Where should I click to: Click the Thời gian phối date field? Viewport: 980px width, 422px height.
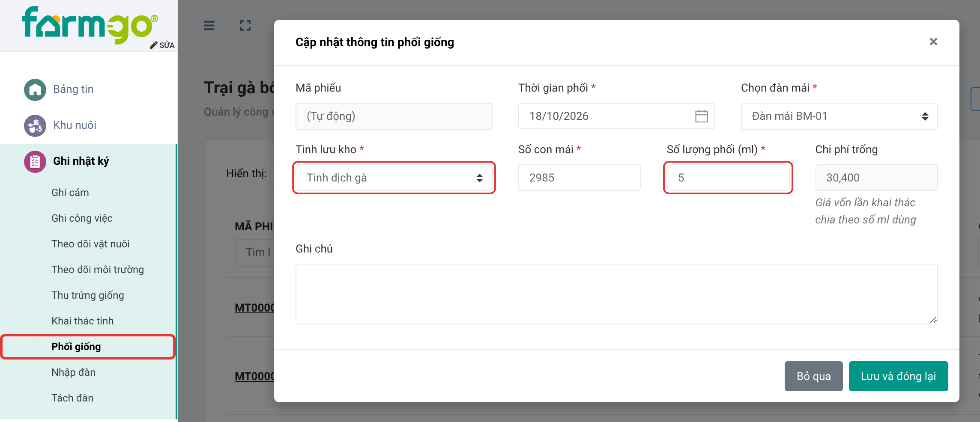[x=617, y=116]
